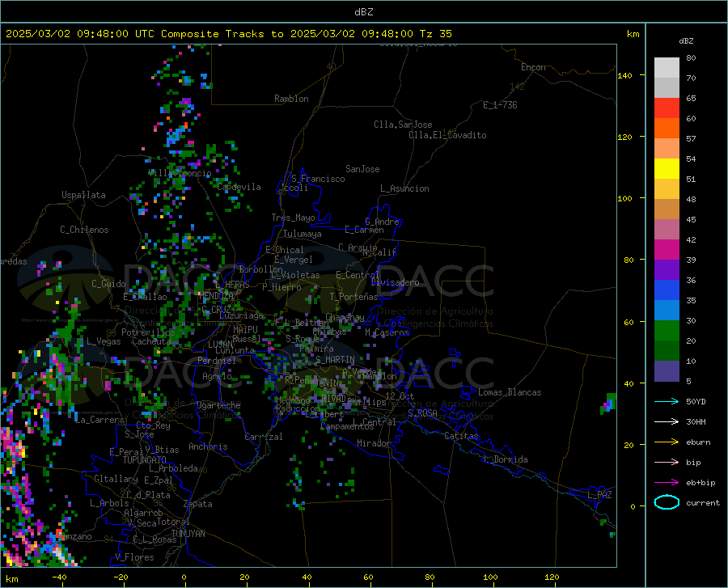Click the Divisadero label
The height and width of the screenshot is (588, 728).
coord(395,282)
